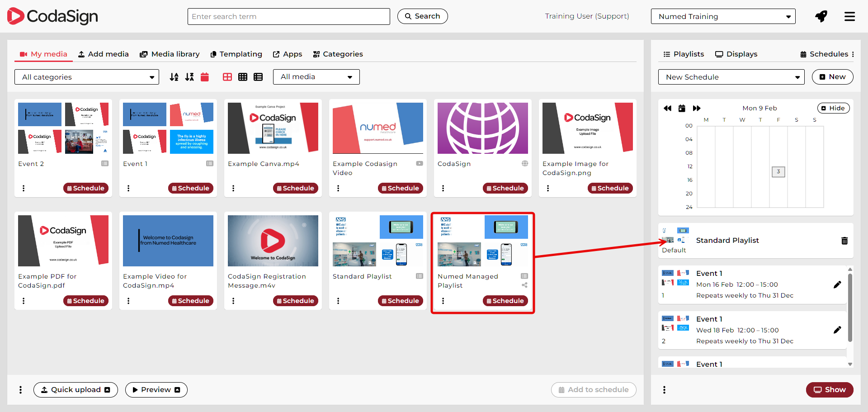
Task: Sort media in Z to A order
Action: tap(189, 77)
